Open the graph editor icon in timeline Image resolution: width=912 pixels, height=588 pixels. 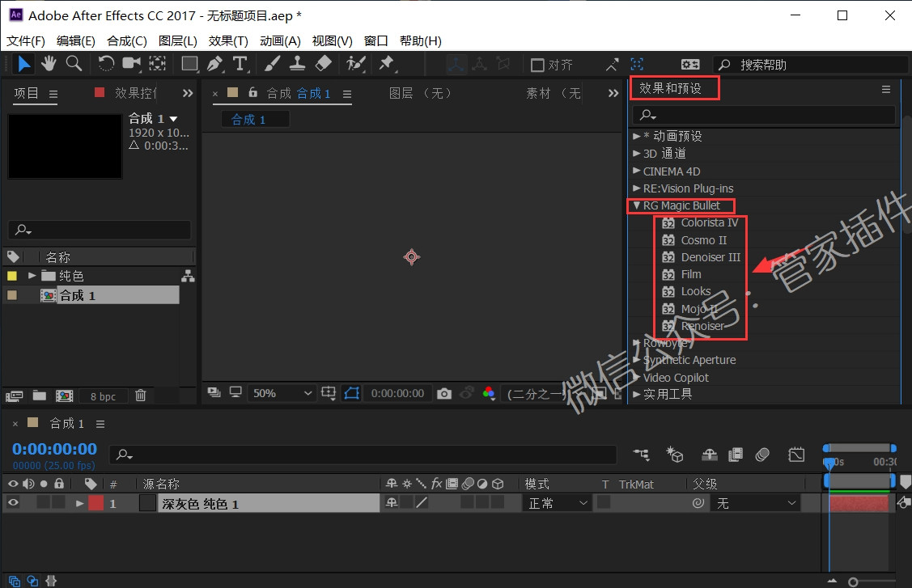point(796,455)
